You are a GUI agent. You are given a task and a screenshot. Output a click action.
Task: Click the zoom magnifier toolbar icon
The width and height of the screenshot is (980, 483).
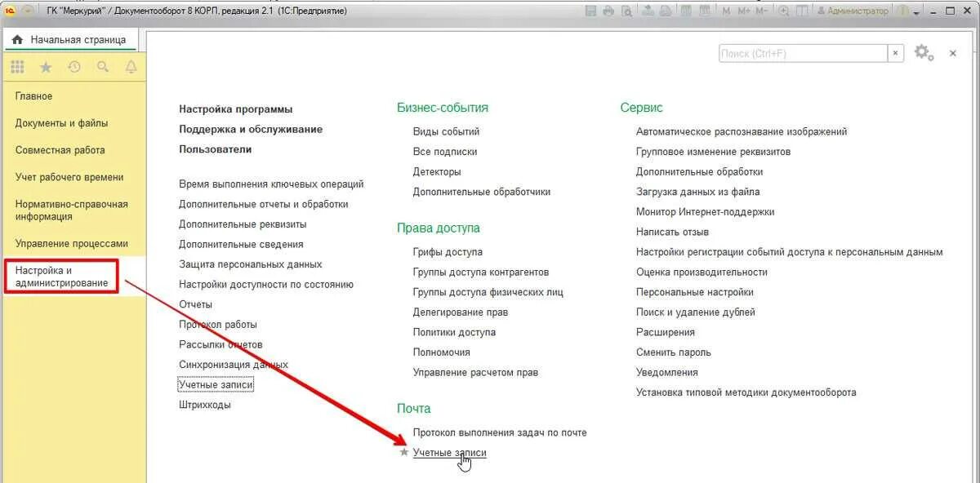(784, 11)
